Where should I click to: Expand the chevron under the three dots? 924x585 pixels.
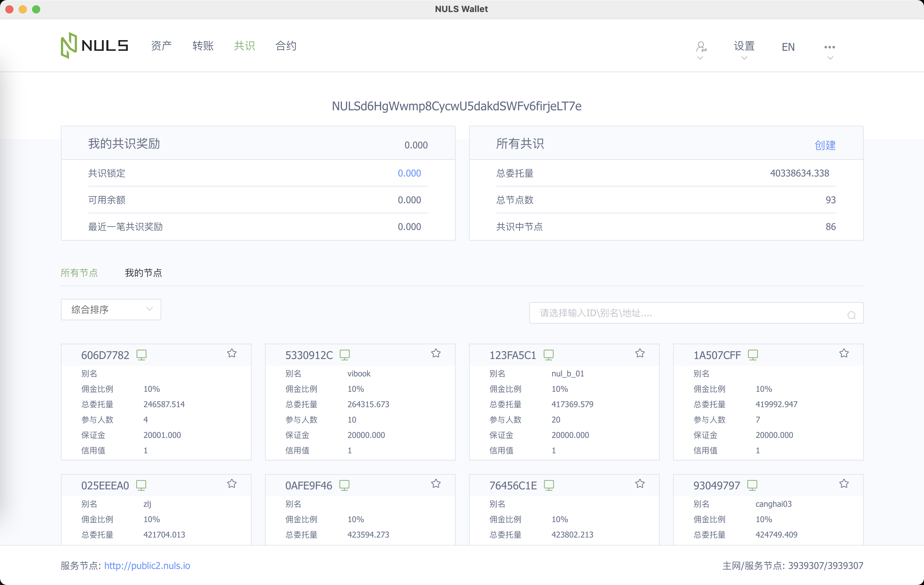click(x=830, y=58)
